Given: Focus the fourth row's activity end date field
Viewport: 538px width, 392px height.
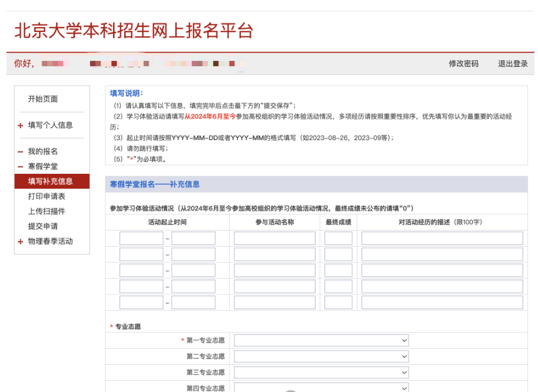Looking at the screenshot, I should (194, 286).
